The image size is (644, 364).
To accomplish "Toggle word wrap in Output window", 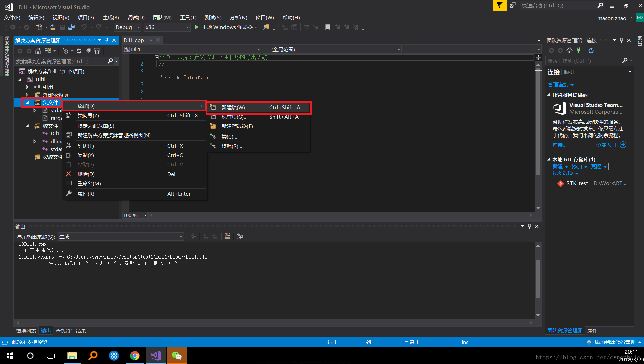I will [x=240, y=236].
